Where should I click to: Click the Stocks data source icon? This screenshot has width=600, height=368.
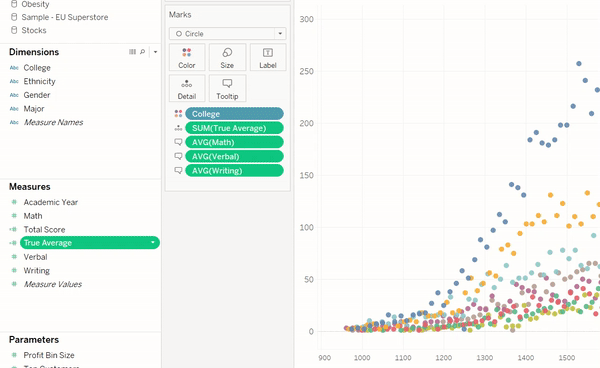14,30
